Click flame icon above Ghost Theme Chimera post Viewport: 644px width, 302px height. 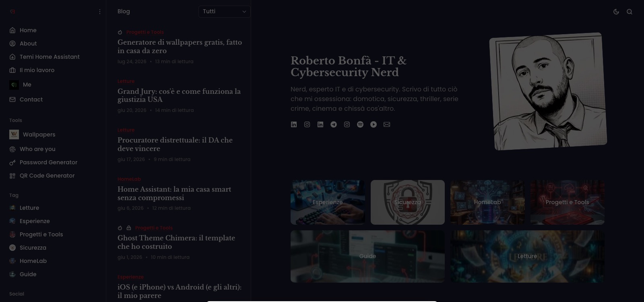(x=120, y=228)
